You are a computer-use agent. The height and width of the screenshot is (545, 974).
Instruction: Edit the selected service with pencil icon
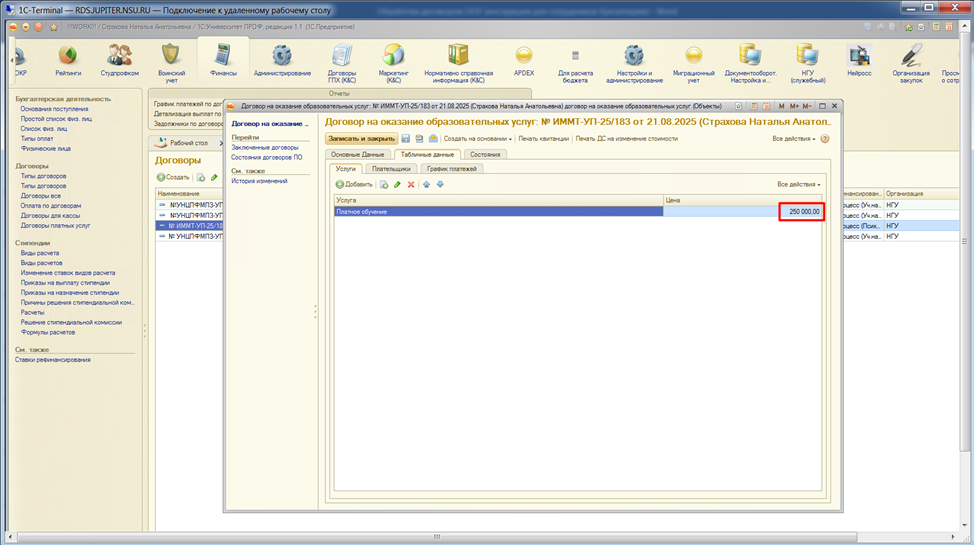tap(397, 185)
